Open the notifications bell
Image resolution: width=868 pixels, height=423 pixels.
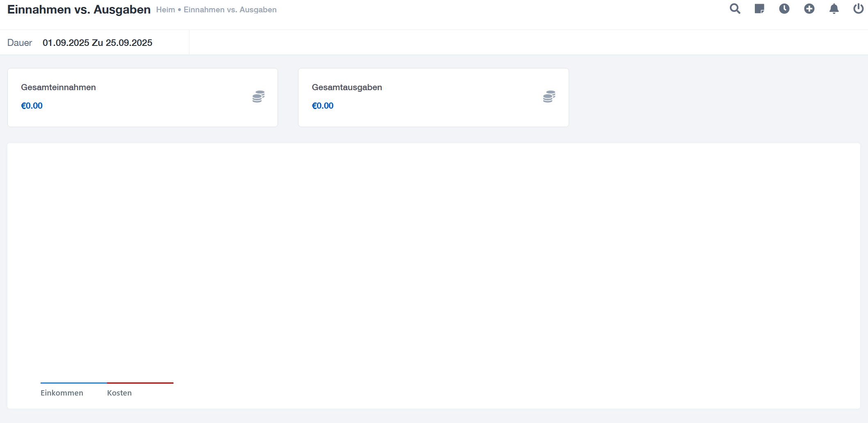(x=834, y=9)
